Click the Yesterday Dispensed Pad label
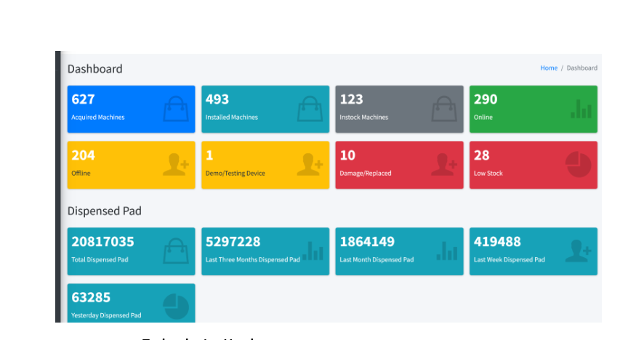 [106, 315]
